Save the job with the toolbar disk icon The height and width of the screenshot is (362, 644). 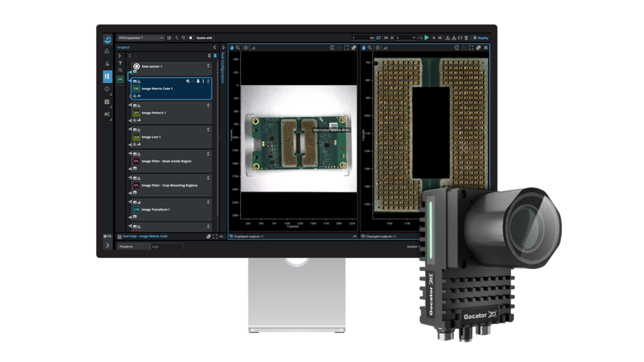click(x=169, y=38)
